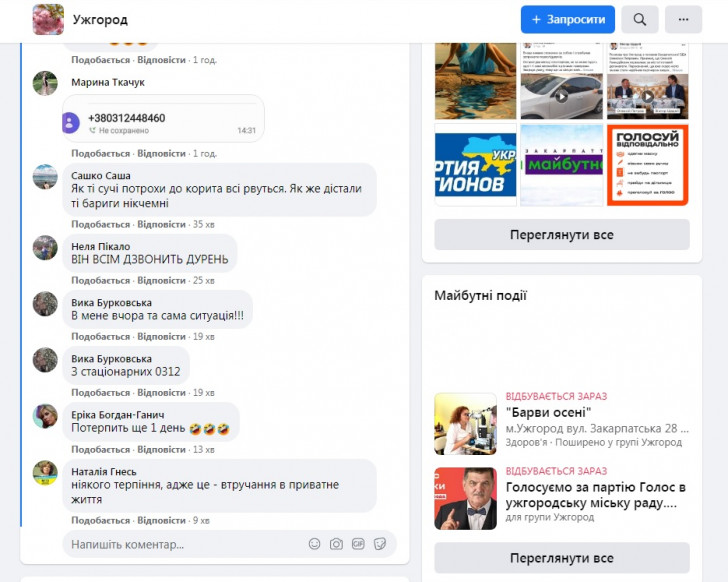Open the "Барви осені" event
Screen dimensions: 728x582
pyautogui.click(x=548, y=412)
